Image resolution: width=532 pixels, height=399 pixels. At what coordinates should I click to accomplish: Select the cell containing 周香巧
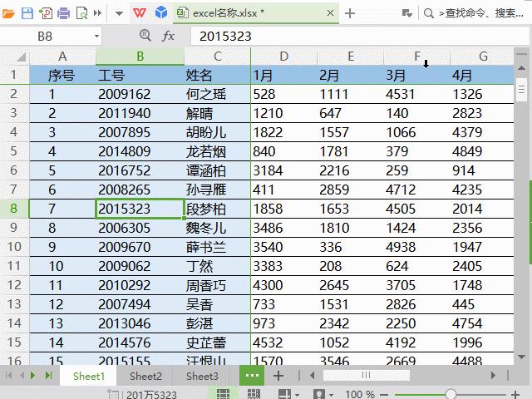(218, 285)
